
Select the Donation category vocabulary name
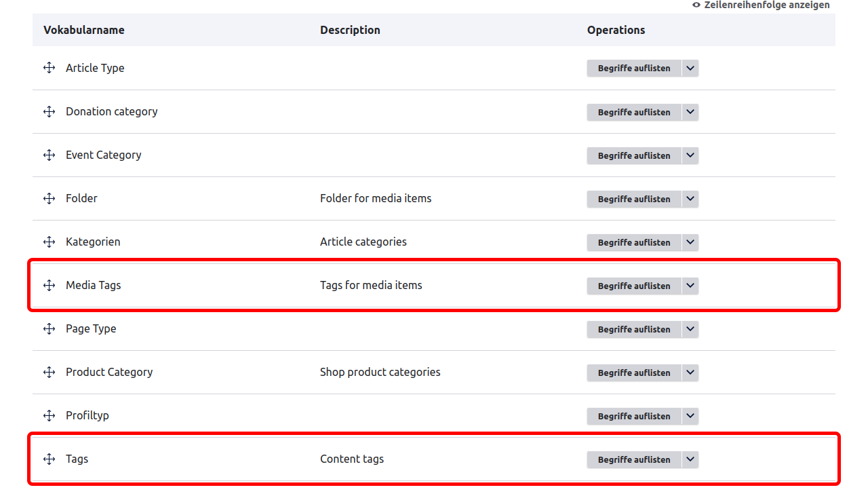pyautogui.click(x=111, y=111)
